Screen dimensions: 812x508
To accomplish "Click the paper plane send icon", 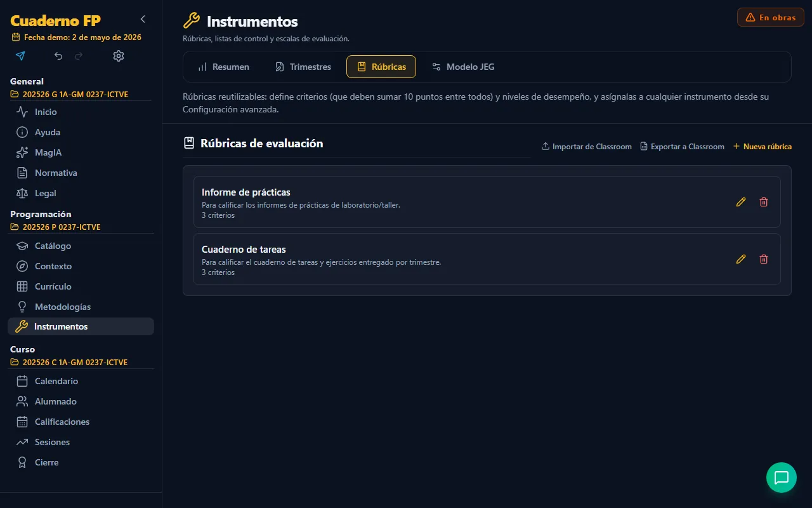I will coord(20,56).
